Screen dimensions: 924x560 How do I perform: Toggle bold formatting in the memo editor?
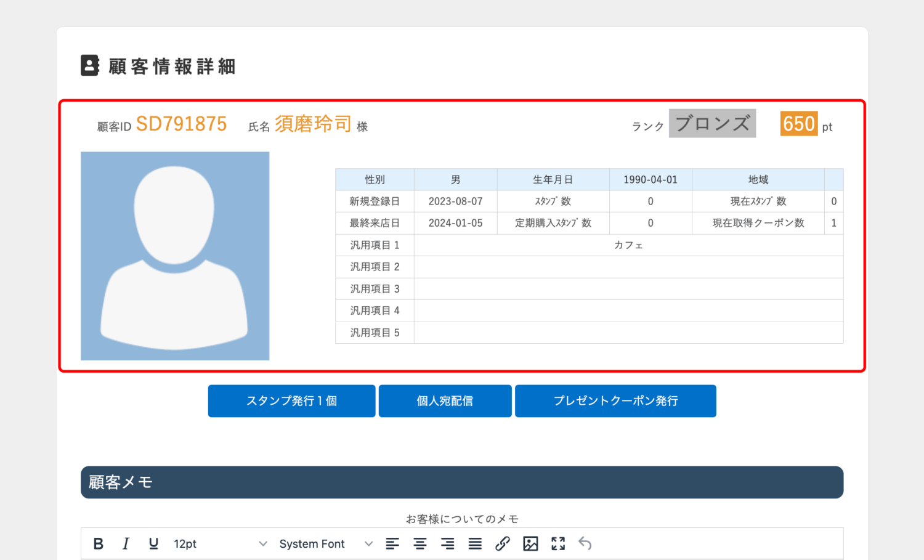[99, 543]
